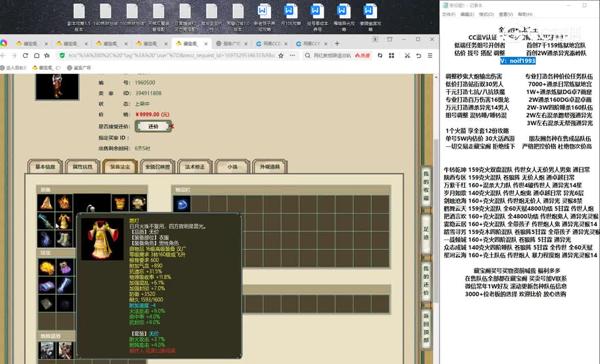This screenshot has height=364, width=600.
Task: Click the flaming crown equipment icon
Action: [64, 203]
